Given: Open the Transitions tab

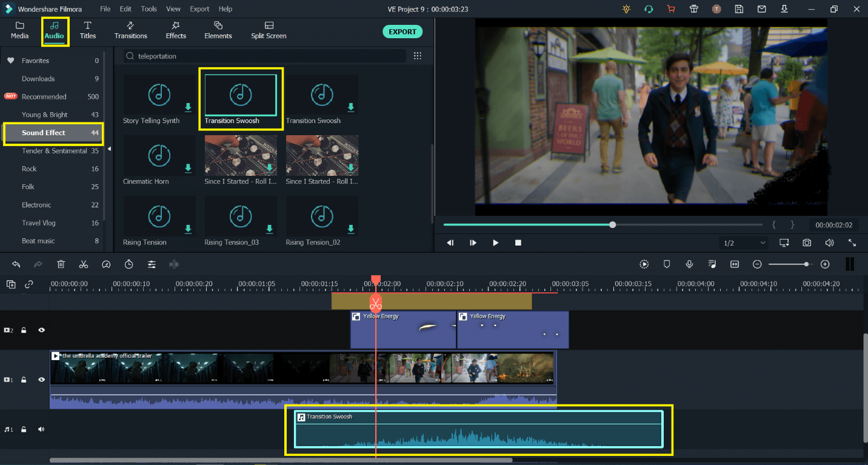Looking at the screenshot, I should coord(130,30).
